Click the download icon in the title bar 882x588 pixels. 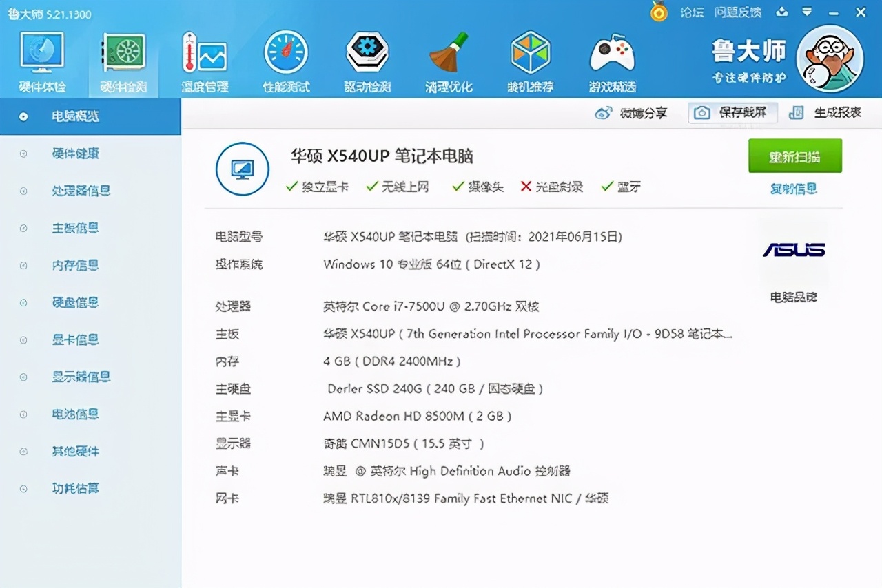(x=782, y=12)
